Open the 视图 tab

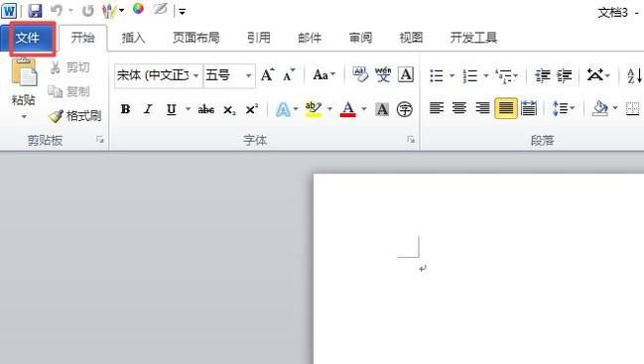pyautogui.click(x=411, y=38)
